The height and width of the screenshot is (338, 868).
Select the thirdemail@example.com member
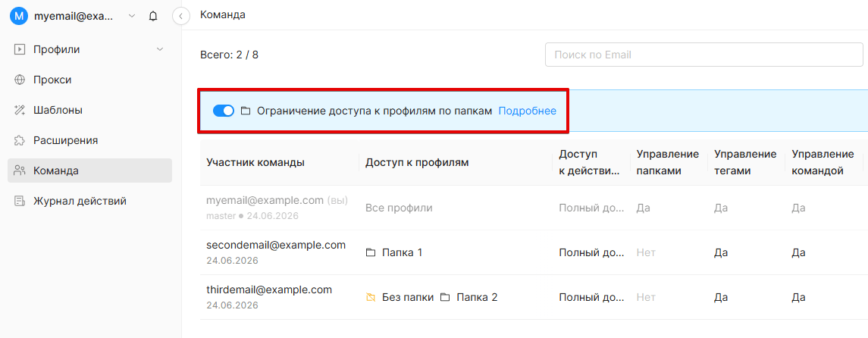(269, 289)
